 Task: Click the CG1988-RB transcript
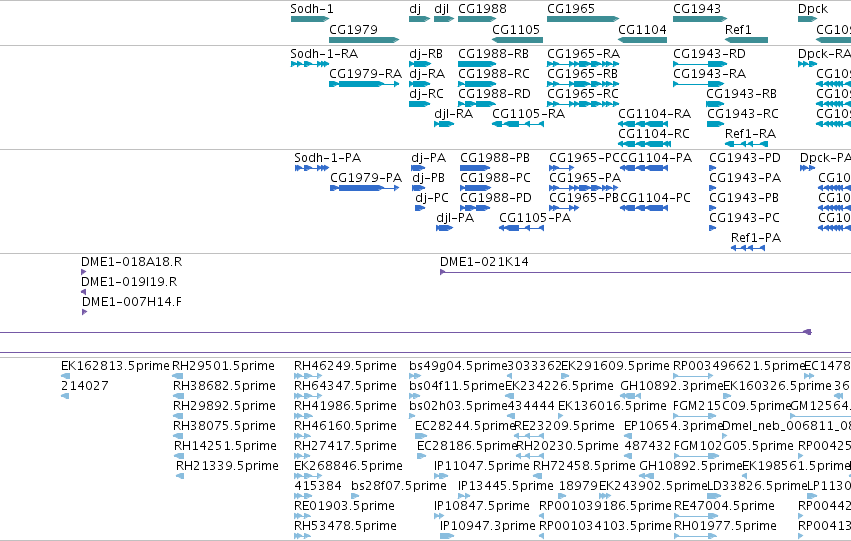477,64
